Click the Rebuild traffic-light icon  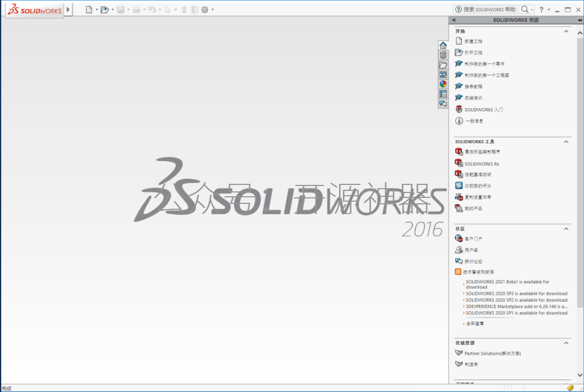tap(184, 10)
